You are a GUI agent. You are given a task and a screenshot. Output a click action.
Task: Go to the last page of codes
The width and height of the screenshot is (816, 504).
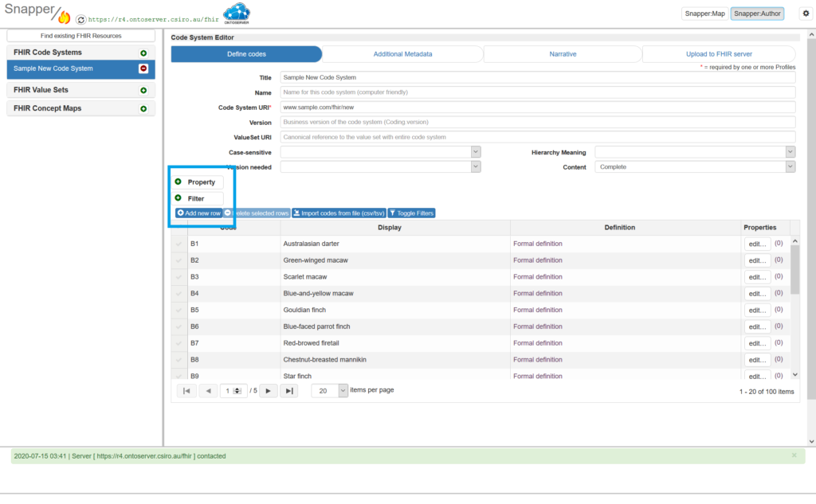289,391
